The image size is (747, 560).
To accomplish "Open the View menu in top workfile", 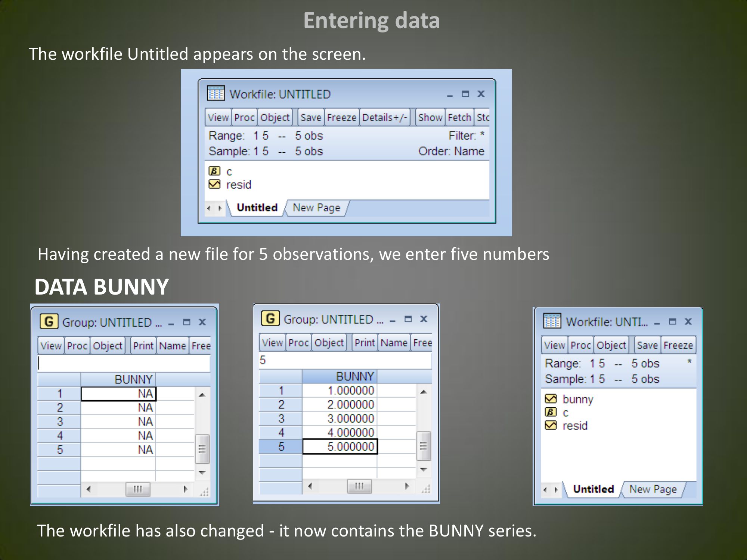I will pos(218,118).
